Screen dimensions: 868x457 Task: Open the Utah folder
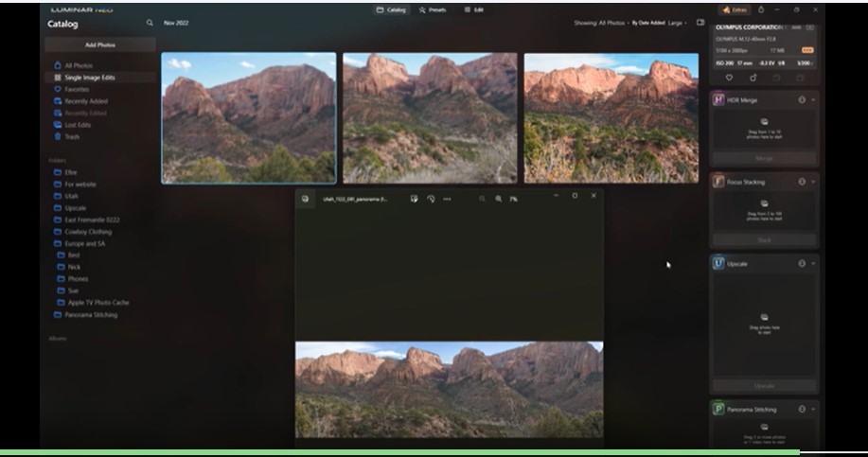click(71, 197)
